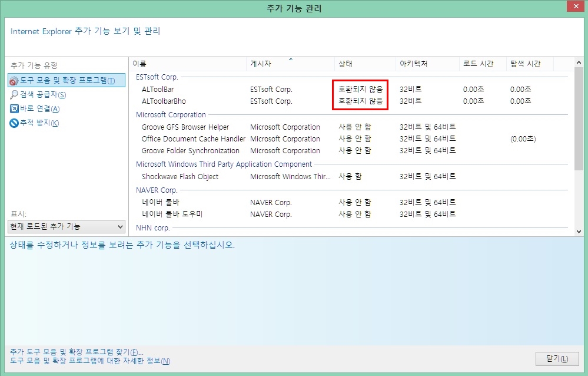Select 도구 모음 및 확장 프로그램 category

coord(67,80)
